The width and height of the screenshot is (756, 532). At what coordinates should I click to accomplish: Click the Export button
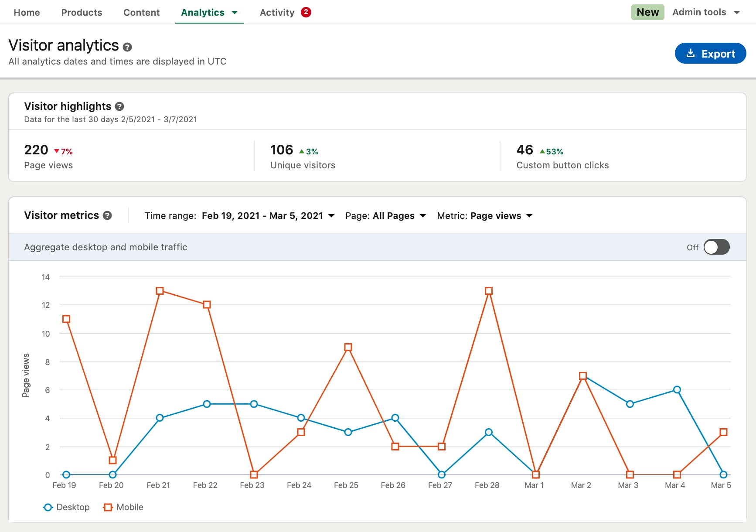(x=710, y=53)
